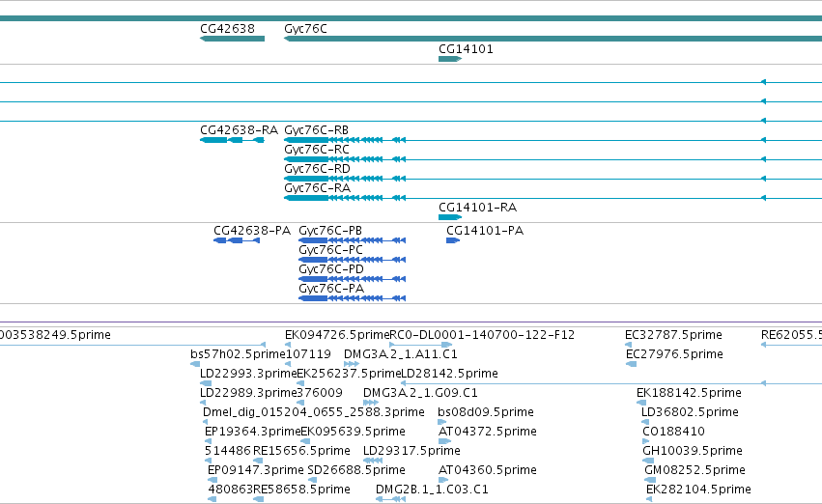Open the CG14101 gene label
Viewport: 822px width, 504px height.
pos(466,49)
